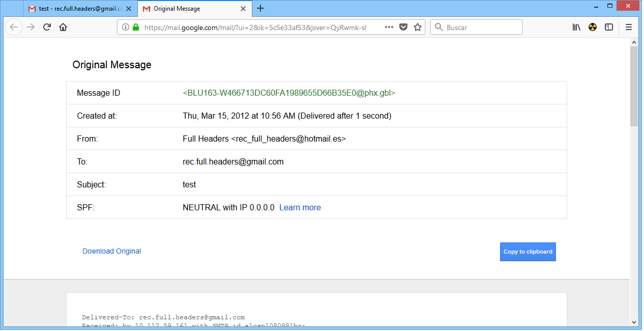Open the browser home page

[x=63, y=27]
